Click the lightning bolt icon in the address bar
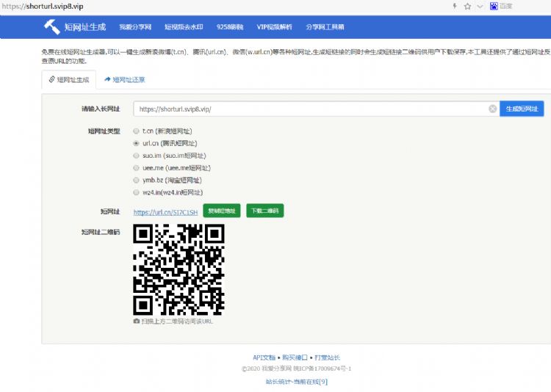 pos(454,6)
